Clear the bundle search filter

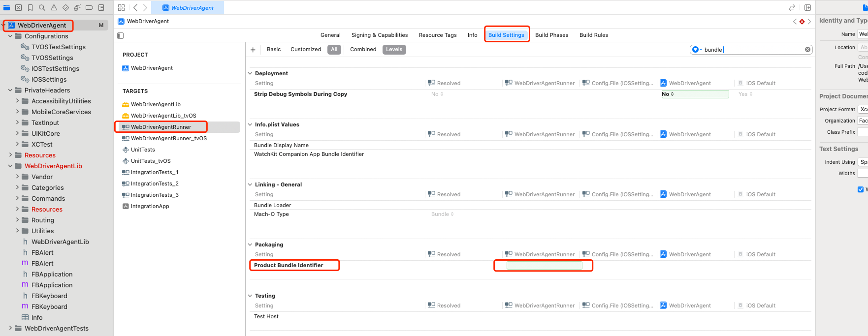pyautogui.click(x=807, y=49)
